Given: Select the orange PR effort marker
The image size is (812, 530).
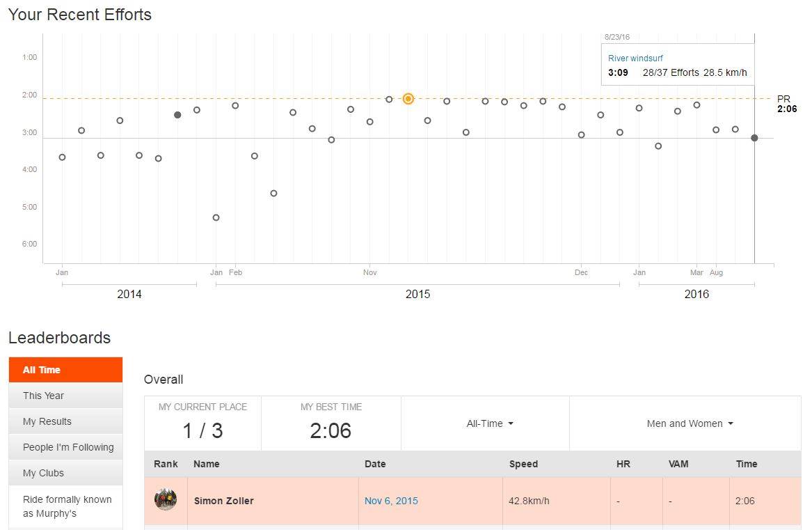Looking at the screenshot, I should click(x=408, y=99).
